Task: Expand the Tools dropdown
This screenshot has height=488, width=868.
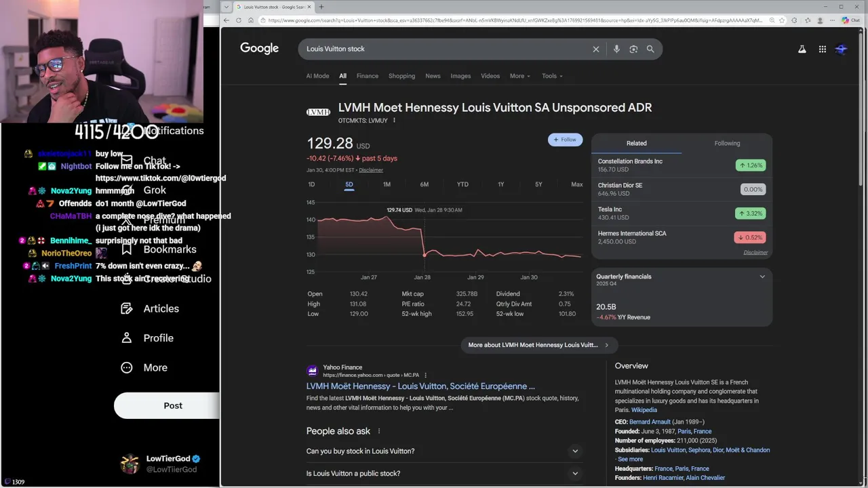Action: (x=552, y=76)
